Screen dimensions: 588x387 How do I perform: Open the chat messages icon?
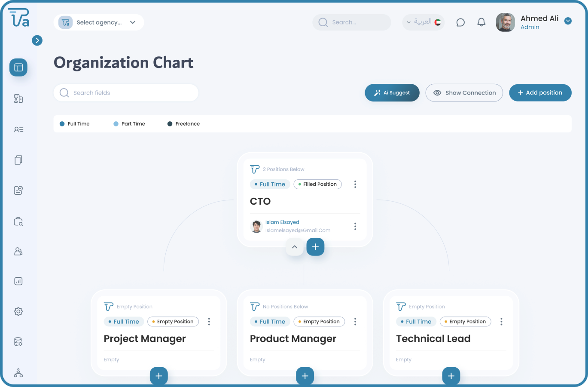pyautogui.click(x=460, y=22)
